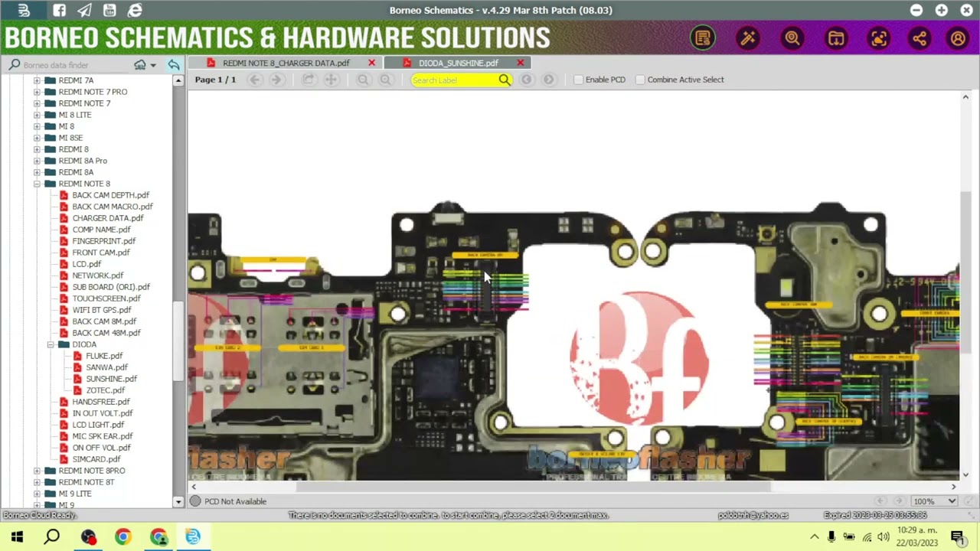
Task: Open Windows Start menu
Action: (x=17, y=537)
